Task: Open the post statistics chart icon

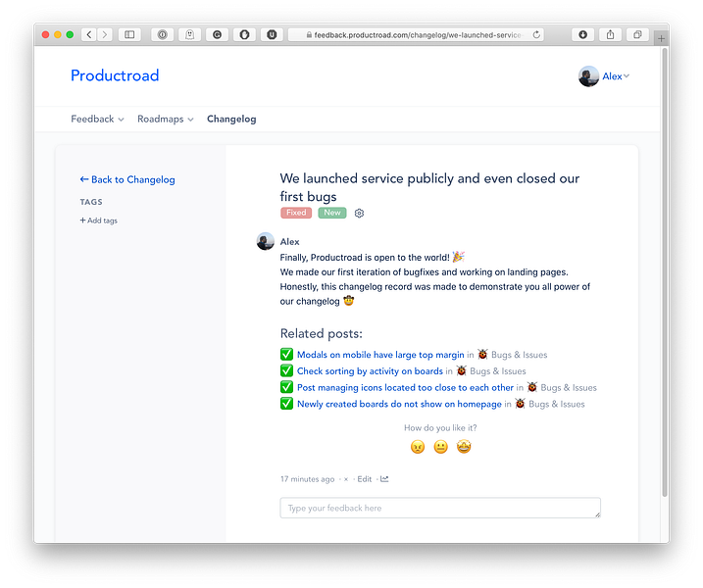Action: pyautogui.click(x=384, y=479)
